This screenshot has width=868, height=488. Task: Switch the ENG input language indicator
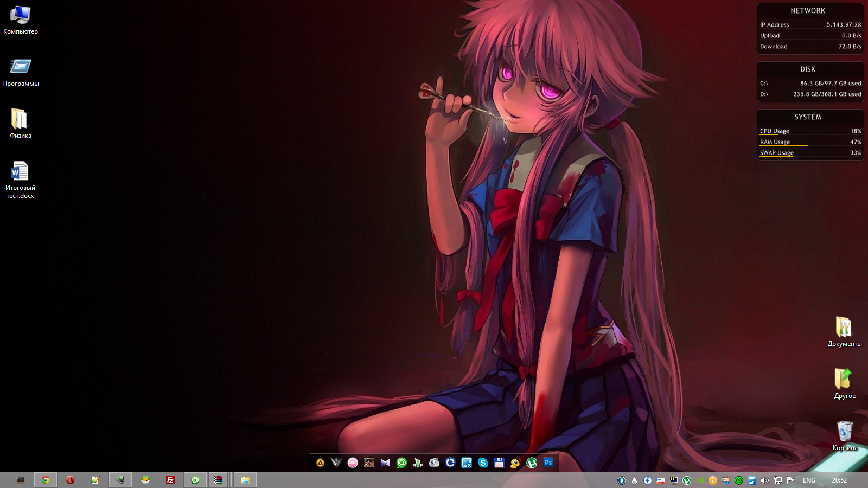(809, 480)
